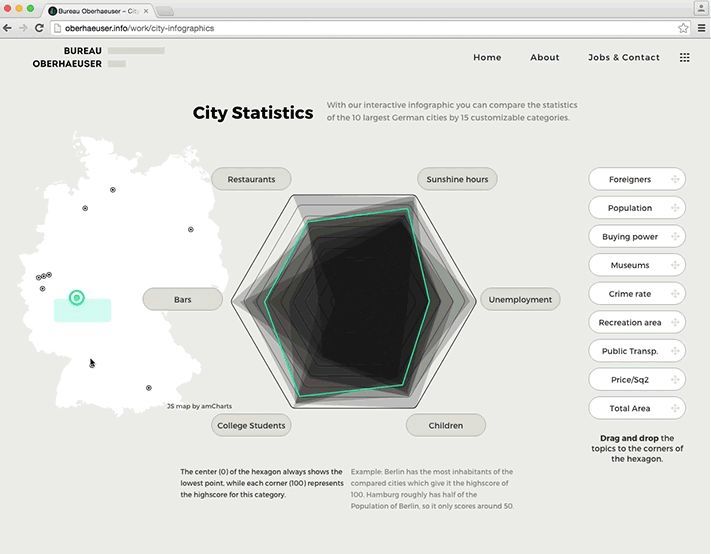Click the Restaurants category pill
This screenshot has height=554, width=711.
tap(251, 179)
